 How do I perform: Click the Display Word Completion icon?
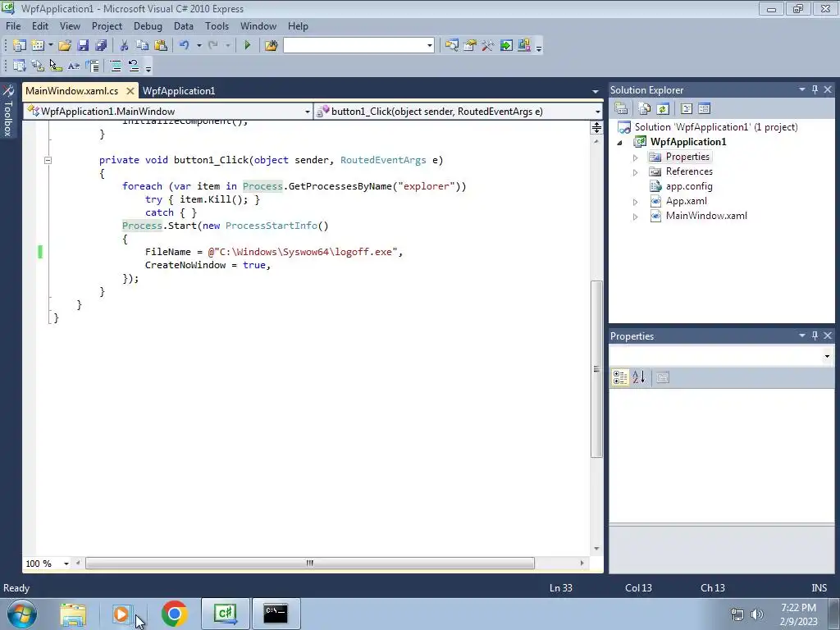coord(74,66)
